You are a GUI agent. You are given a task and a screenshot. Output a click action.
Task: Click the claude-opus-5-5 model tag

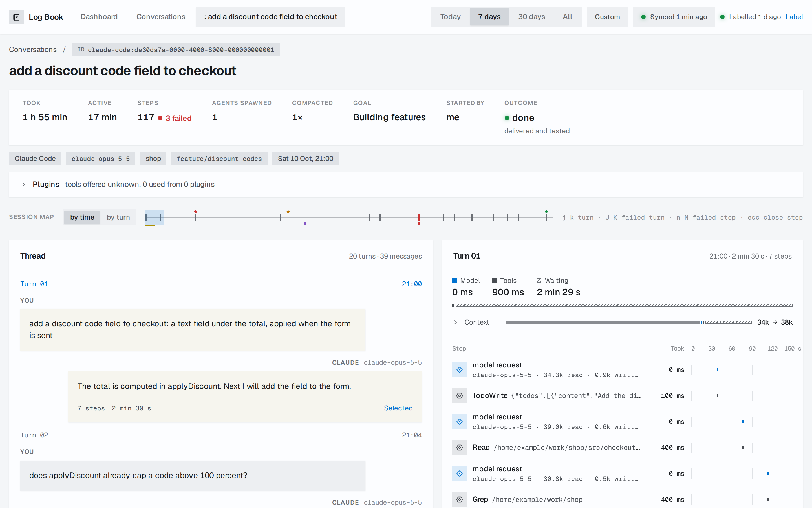[x=101, y=159]
